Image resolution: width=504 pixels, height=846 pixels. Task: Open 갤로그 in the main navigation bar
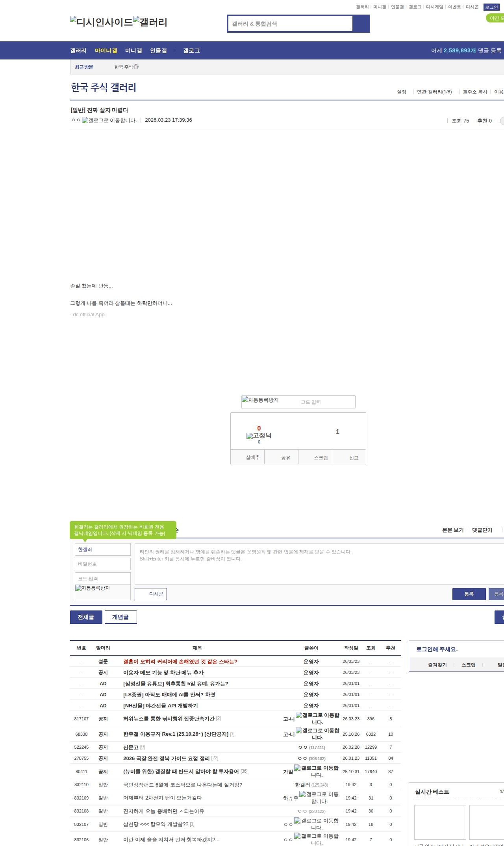point(191,50)
